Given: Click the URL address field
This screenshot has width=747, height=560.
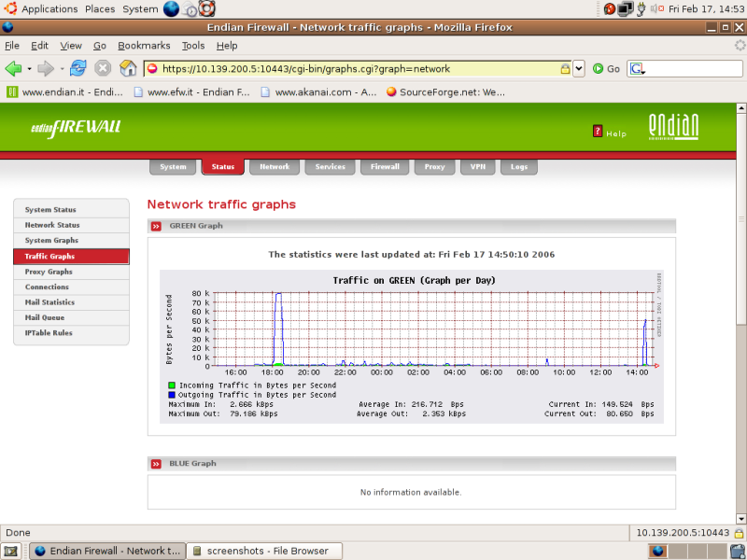Looking at the screenshot, I should (x=359, y=68).
